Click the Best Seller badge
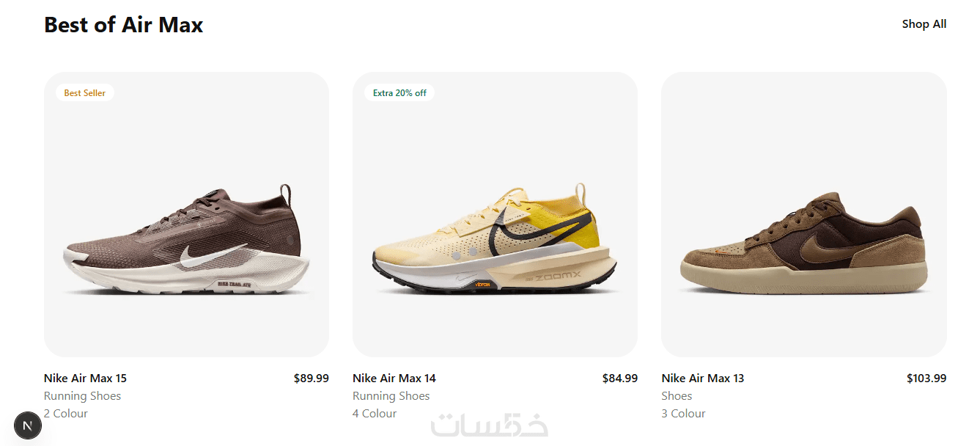 click(85, 93)
